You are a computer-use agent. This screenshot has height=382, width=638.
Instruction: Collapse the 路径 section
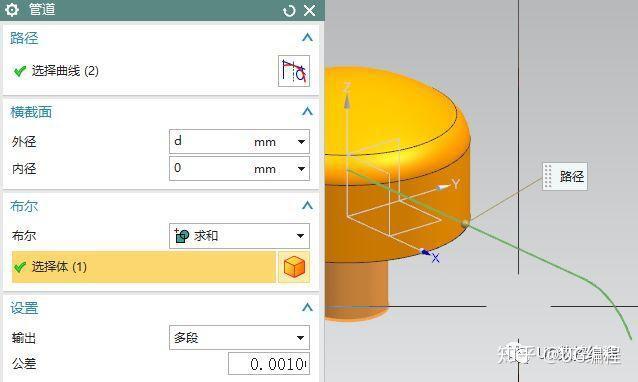click(308, 38)
